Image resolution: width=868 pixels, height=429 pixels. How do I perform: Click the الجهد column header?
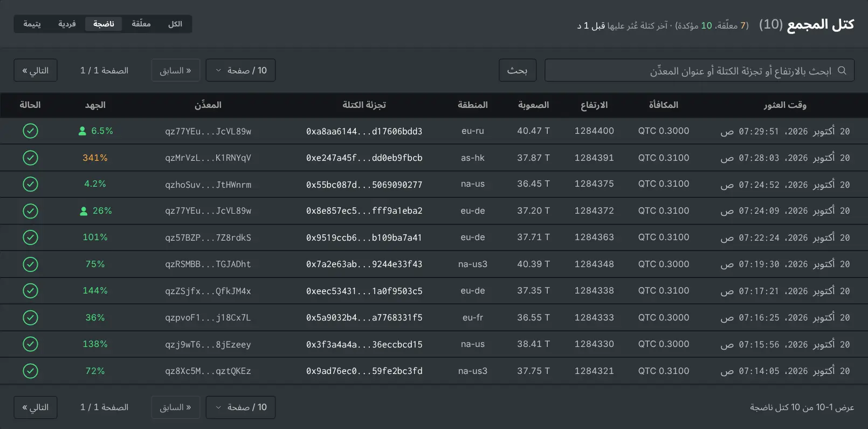coord(95,105)
